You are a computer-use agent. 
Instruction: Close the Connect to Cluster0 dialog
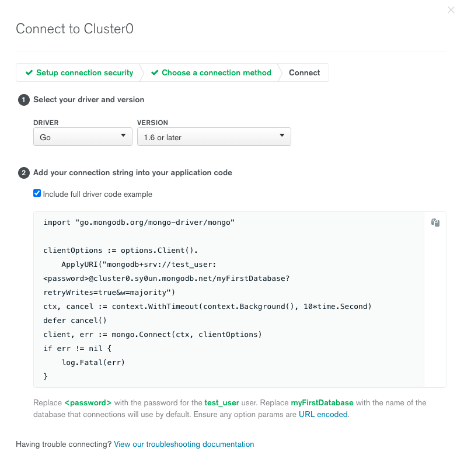(x=451, y=10)
